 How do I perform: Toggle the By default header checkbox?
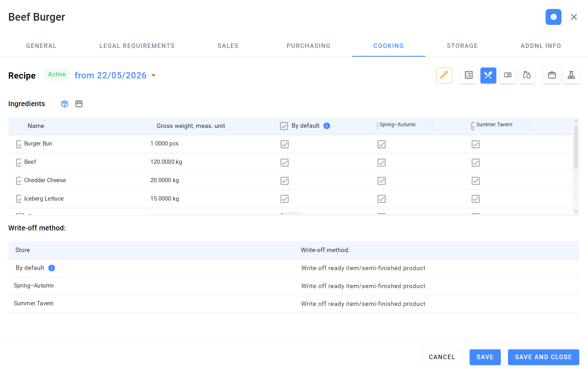(284, 126)
